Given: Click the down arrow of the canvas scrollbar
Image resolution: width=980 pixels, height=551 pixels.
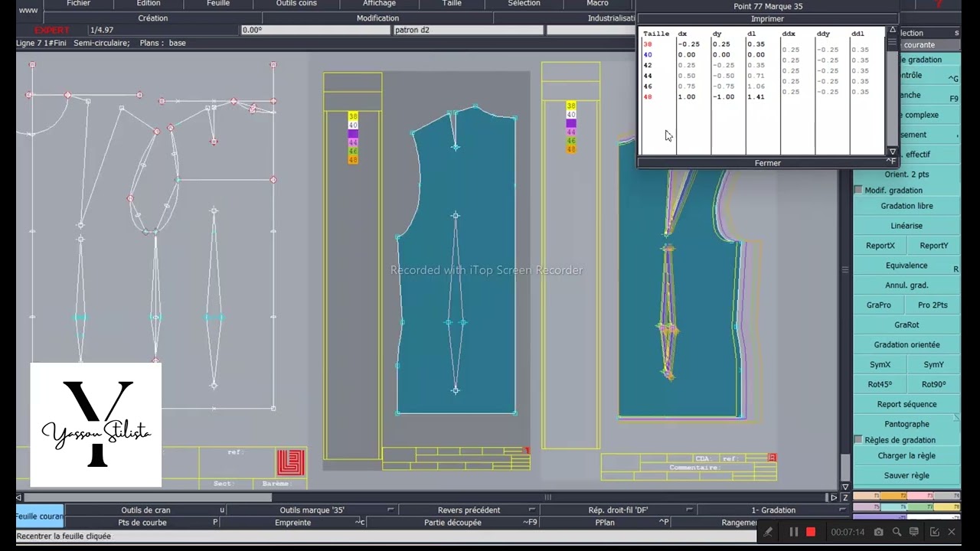Looking at the screenshot, I should pyautogui.click(x=845, y=487).
